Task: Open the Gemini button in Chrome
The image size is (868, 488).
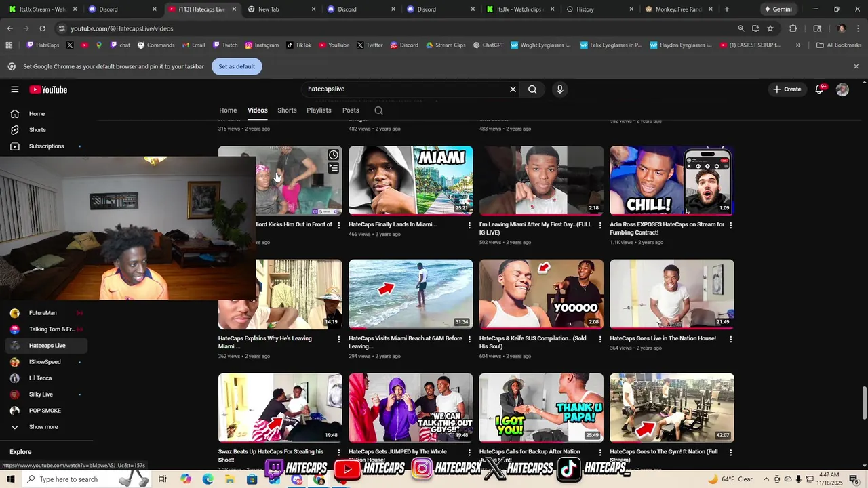Action: coord(778,9)
